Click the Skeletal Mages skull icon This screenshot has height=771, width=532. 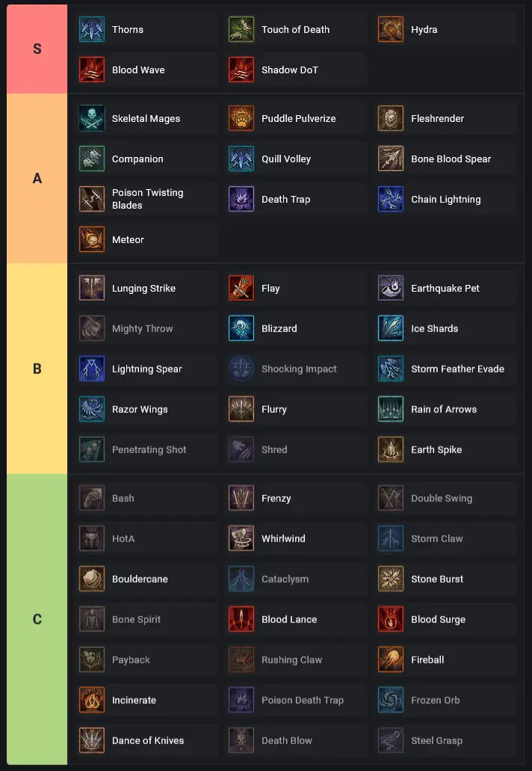tap(92, 118)
